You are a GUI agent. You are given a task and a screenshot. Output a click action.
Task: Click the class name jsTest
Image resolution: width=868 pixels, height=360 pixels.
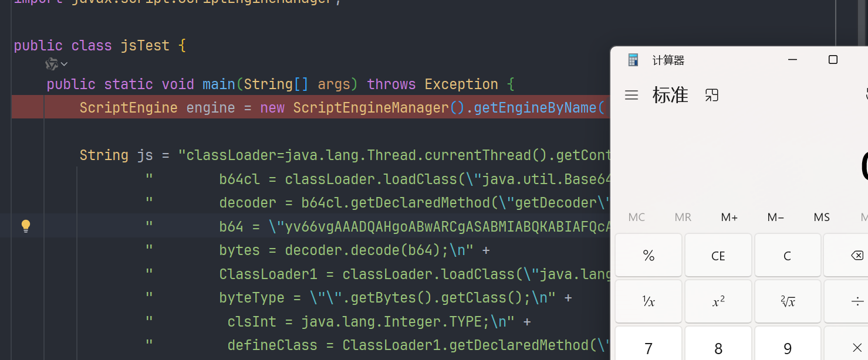click(145, 46)
